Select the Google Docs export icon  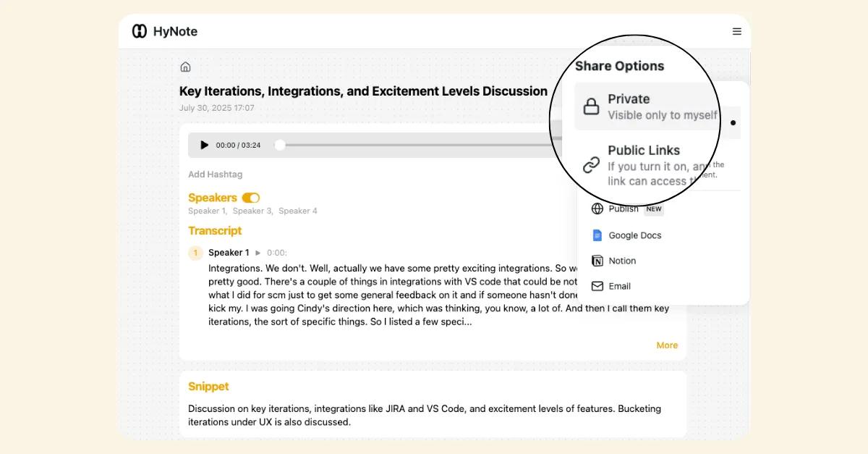point(597,235)
